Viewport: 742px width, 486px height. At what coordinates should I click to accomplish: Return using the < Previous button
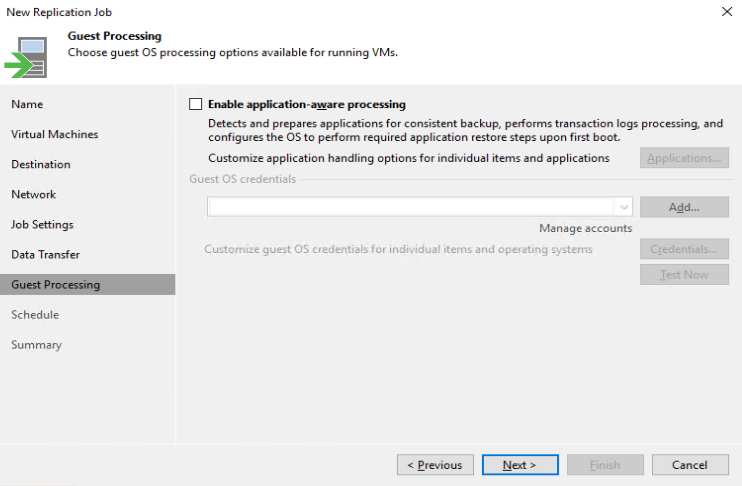pyautogui.click(x=435, y=465)
